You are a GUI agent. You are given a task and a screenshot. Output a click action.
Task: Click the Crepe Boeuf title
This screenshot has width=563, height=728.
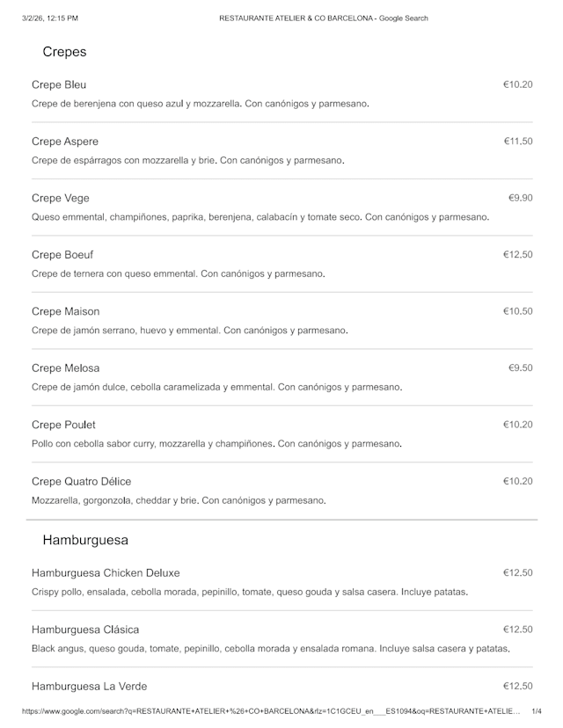(x=63, y=255)
